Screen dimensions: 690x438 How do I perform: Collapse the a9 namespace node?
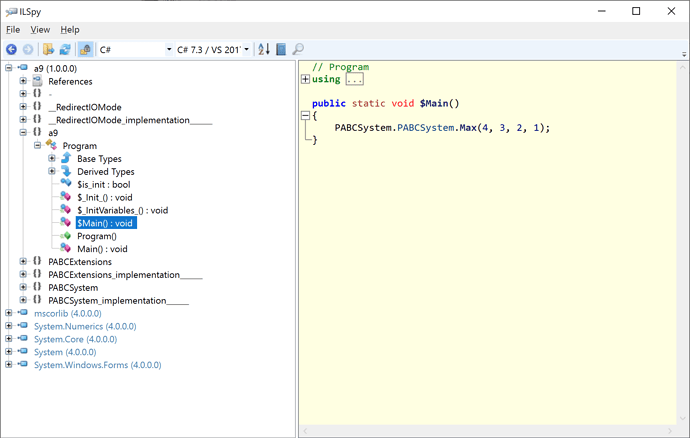[x=23, y=132]
